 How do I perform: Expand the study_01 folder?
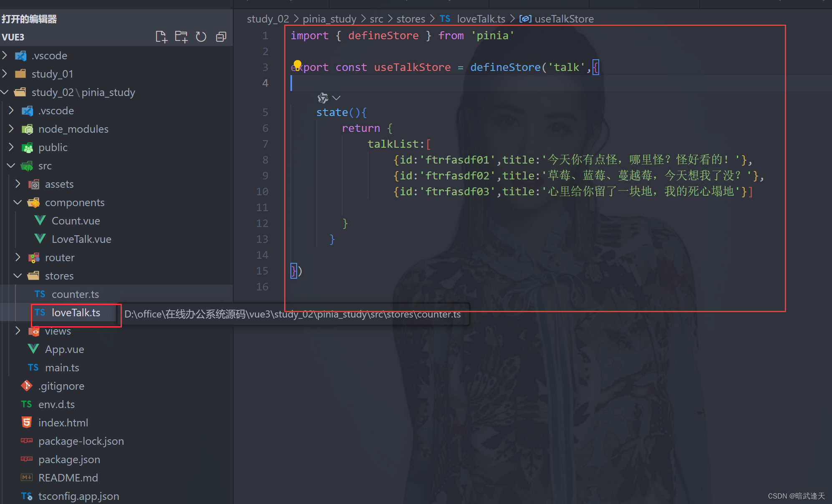pyautogui.click(x=5, y=73)
